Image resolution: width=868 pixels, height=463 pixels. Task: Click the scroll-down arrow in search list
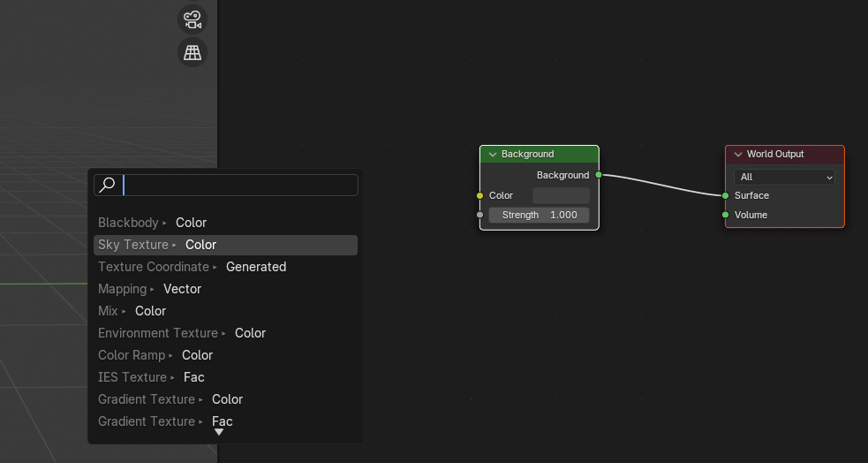219,432
